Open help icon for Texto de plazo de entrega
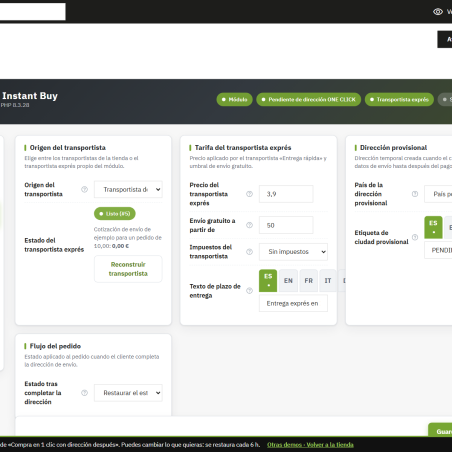452x452 pixels. pyautogui.click(x=249, y=291)
